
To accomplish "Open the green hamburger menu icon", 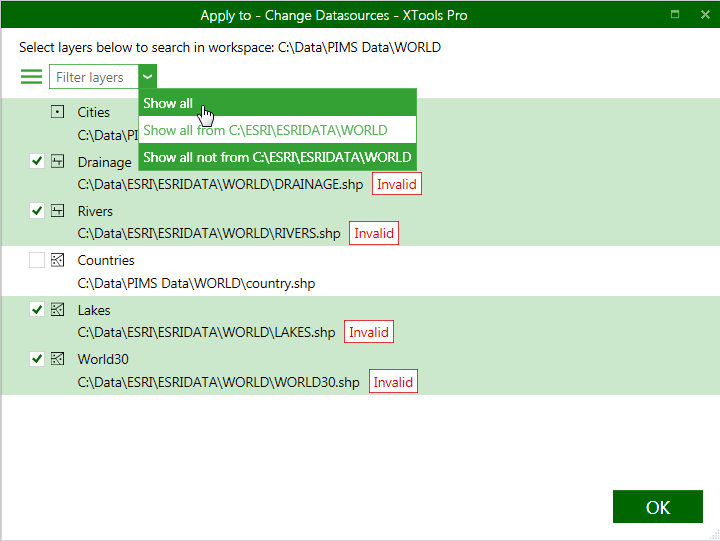I will point(31,77).
